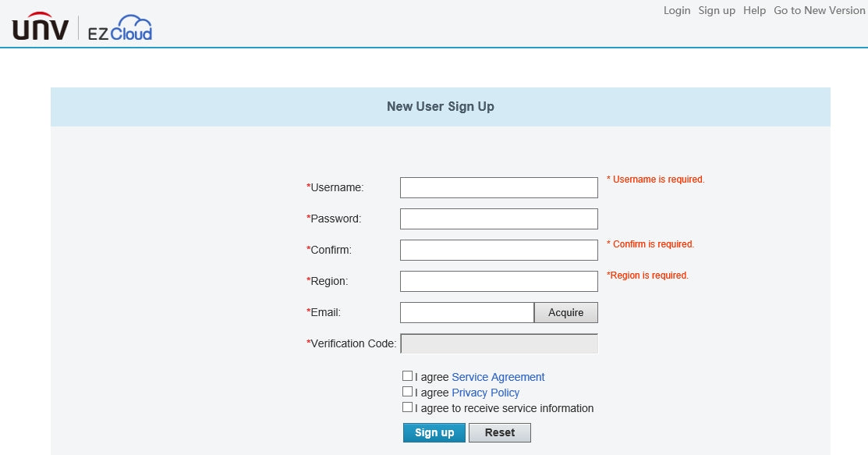Click the Verification Code field

498,343
